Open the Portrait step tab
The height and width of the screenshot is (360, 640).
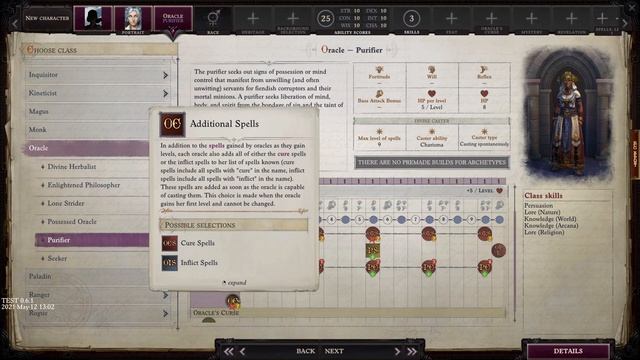tap(133, 19)
